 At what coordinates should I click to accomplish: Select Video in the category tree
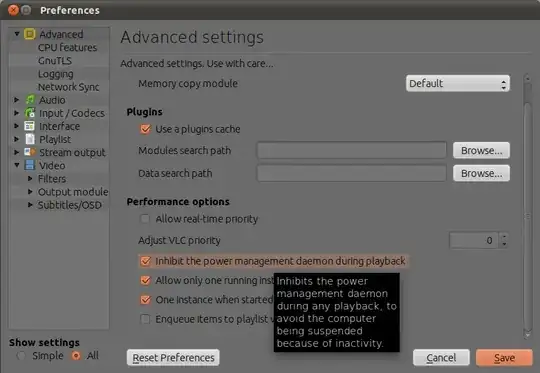52,165
